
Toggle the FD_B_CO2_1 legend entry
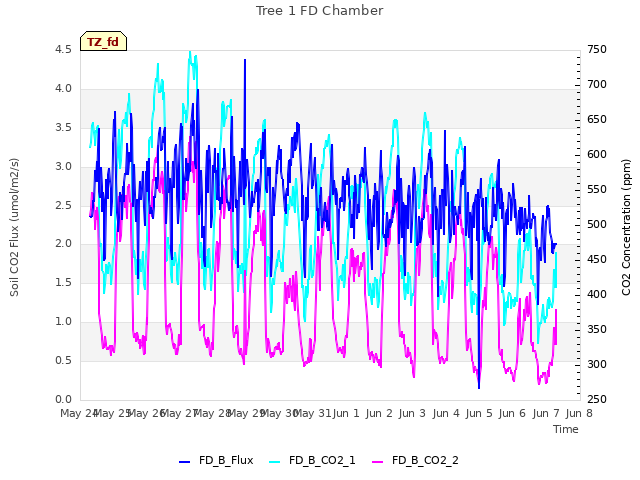(312, 460)
